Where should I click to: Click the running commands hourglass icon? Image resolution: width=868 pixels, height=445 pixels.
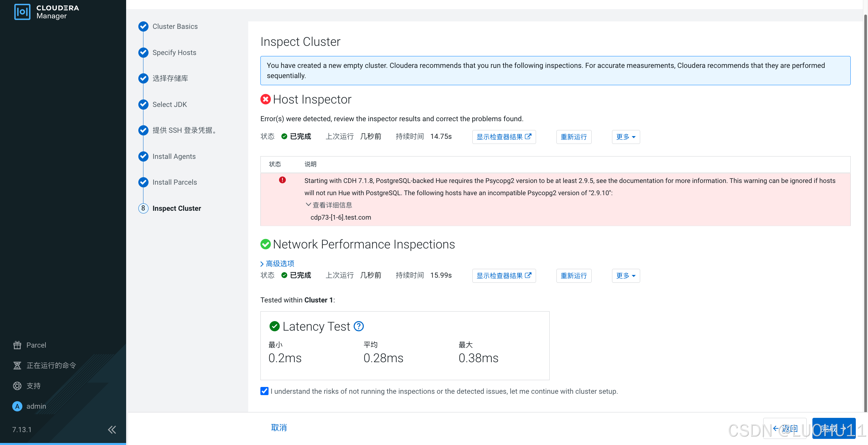[x=17, y=366]
